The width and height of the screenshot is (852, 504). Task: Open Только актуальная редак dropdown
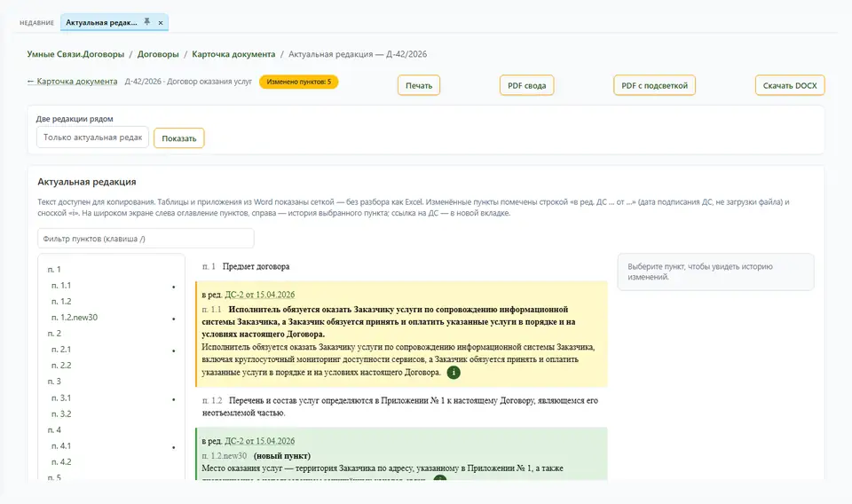pos(92,138)
